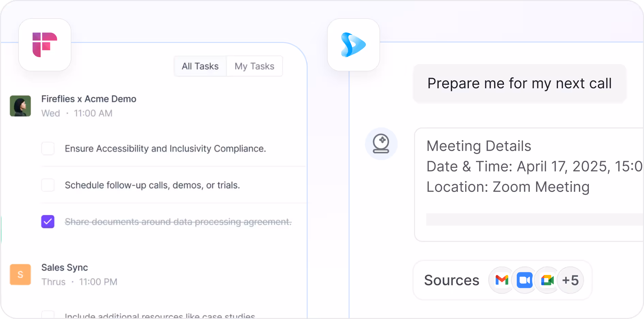Click the Prepare me for my next call message
This screenshot has height=319, width=644.
click(x=520, y=83)
